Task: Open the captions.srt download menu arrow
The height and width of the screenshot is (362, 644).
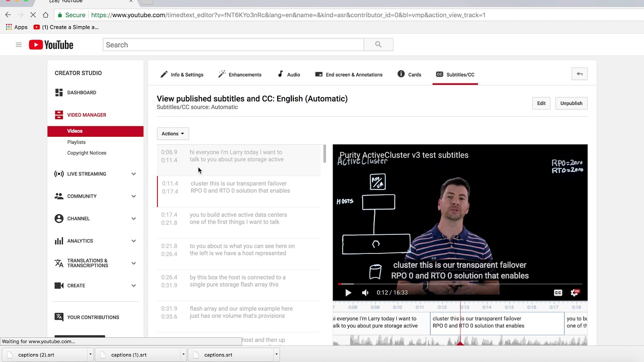Action: pos(276,354)
